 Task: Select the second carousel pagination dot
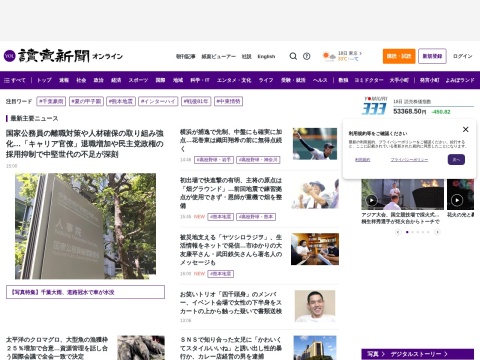click(x=412, y=232)
